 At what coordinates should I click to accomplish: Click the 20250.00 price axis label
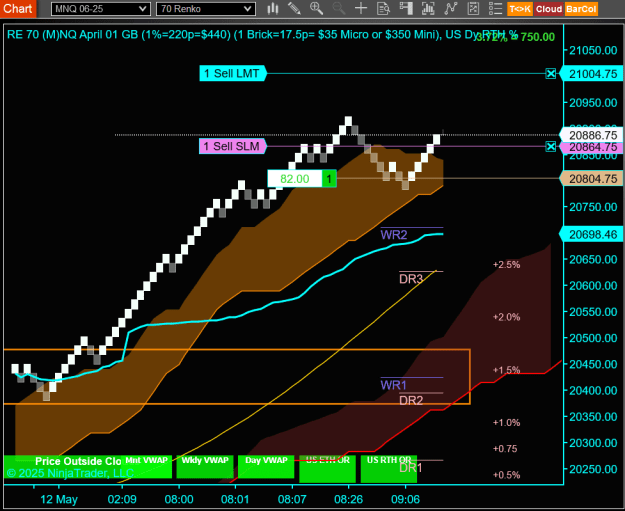tap(593, 469)
